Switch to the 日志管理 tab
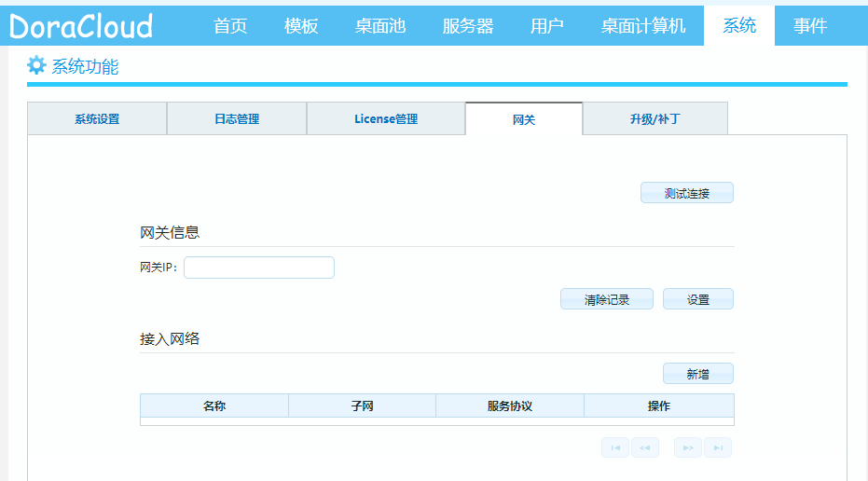Screen dimensions: 868x481 coord(237,119)
